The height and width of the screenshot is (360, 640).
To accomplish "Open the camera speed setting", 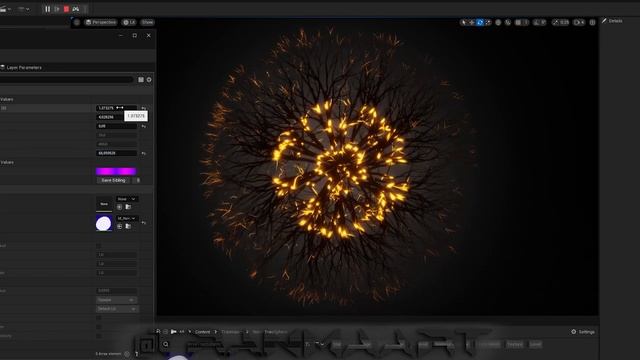I will 579,22.
